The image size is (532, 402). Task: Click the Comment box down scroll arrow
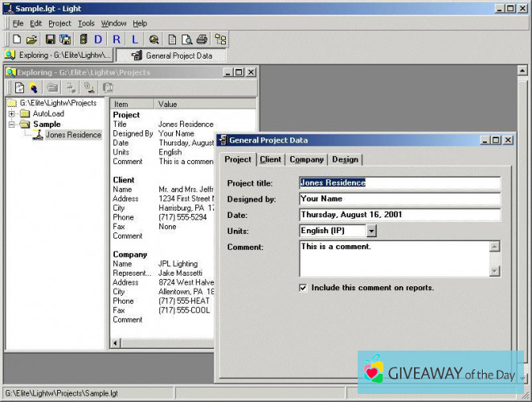click(494, 271)
